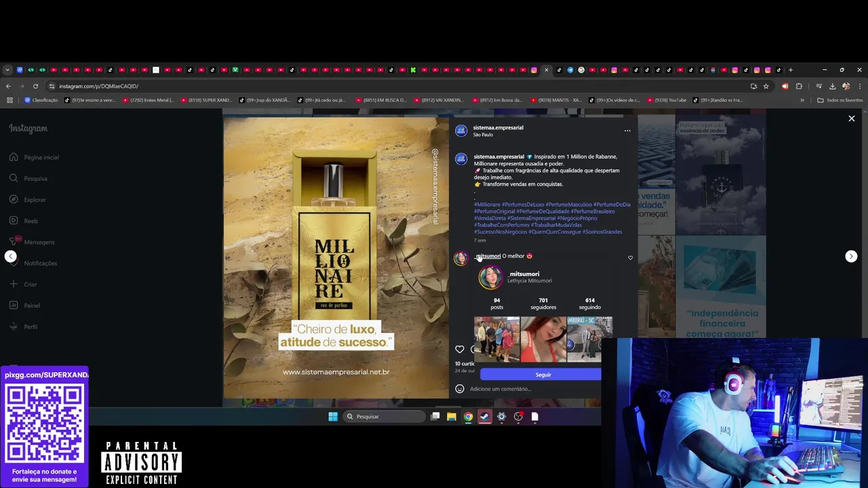Screen dimensions: 868x488
Task: Click _mitsumori hover card avatar
Action: (490, 277)
